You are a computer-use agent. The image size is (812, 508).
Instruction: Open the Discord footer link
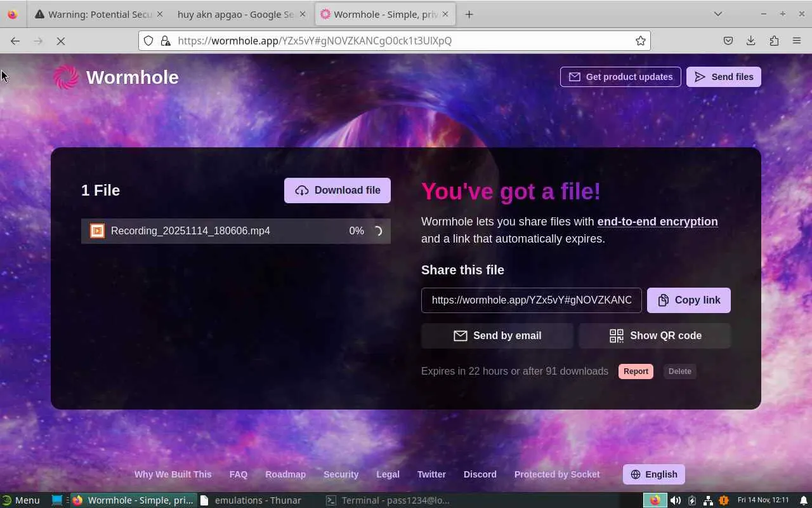480,474
